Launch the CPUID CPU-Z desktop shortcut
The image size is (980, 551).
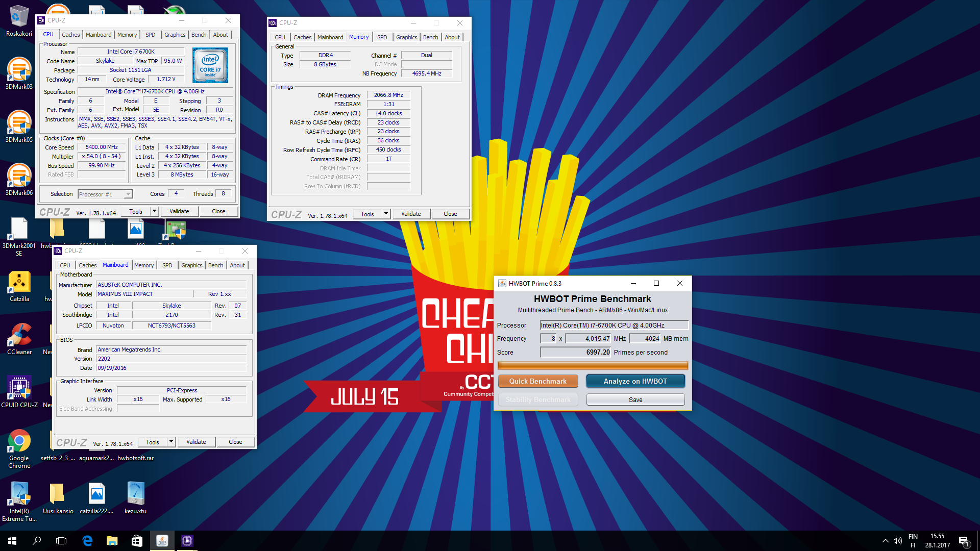point(19,392)
